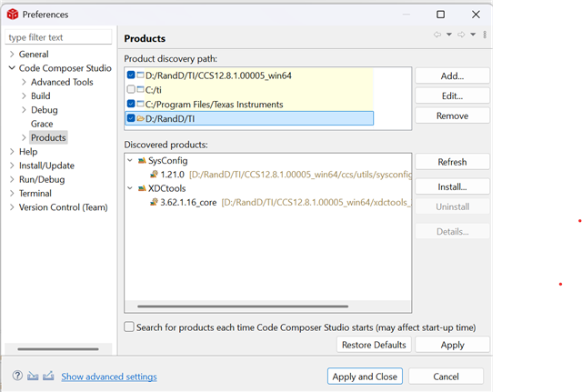582x392 pixels.
Task: Select the XDCtools 3.62.1.16_core row
Action: 281,202
